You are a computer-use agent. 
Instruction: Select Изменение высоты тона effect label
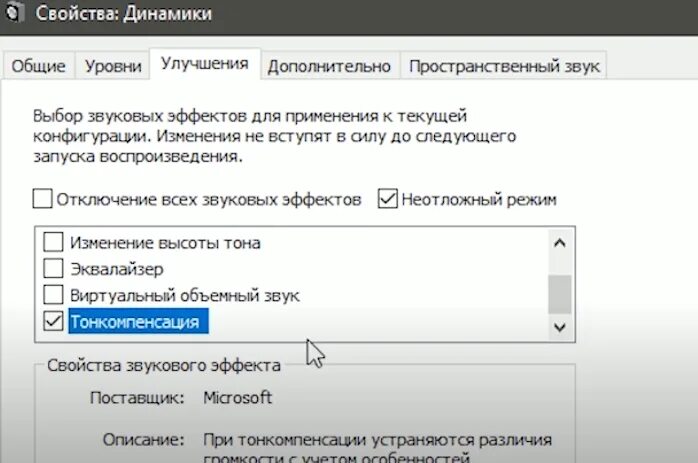tap(165, 243)
